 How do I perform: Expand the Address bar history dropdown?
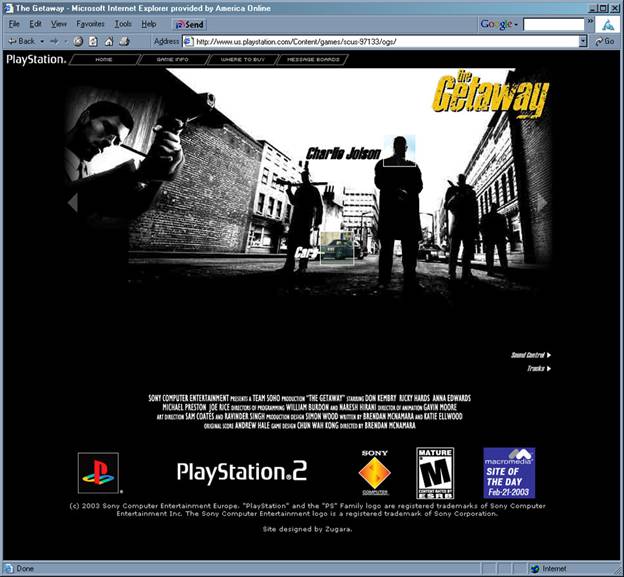(583, 41)
